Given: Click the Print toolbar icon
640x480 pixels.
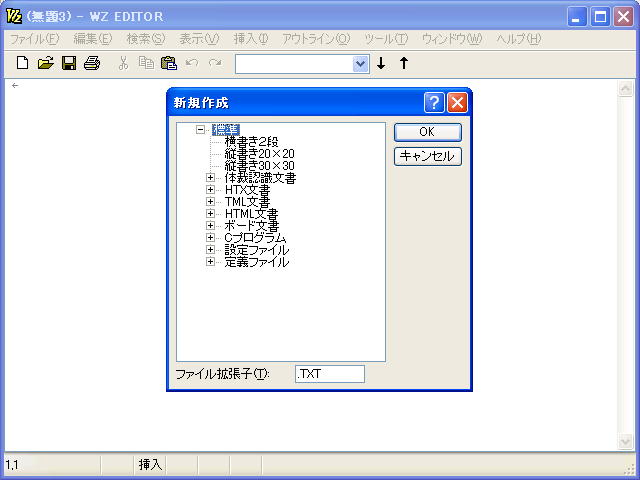Looking at the screenshot, I should click(92, 63).
